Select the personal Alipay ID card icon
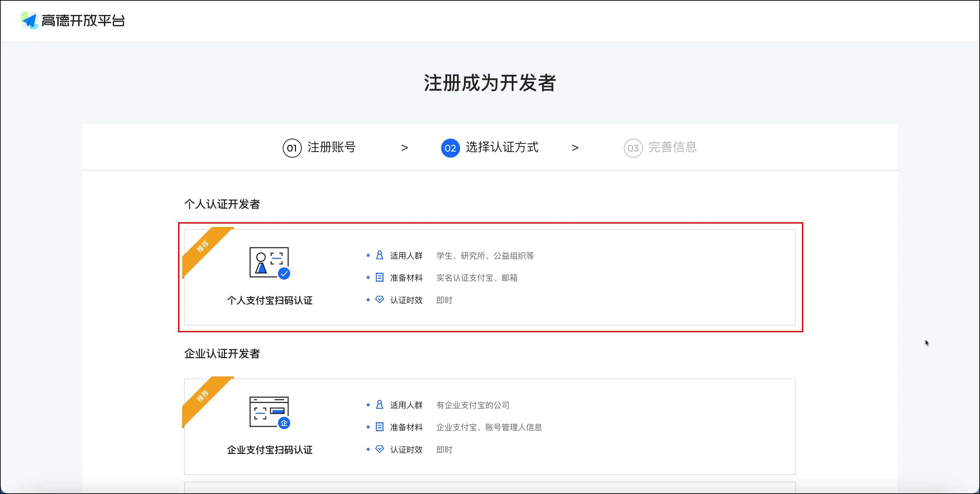 point(269,263)
